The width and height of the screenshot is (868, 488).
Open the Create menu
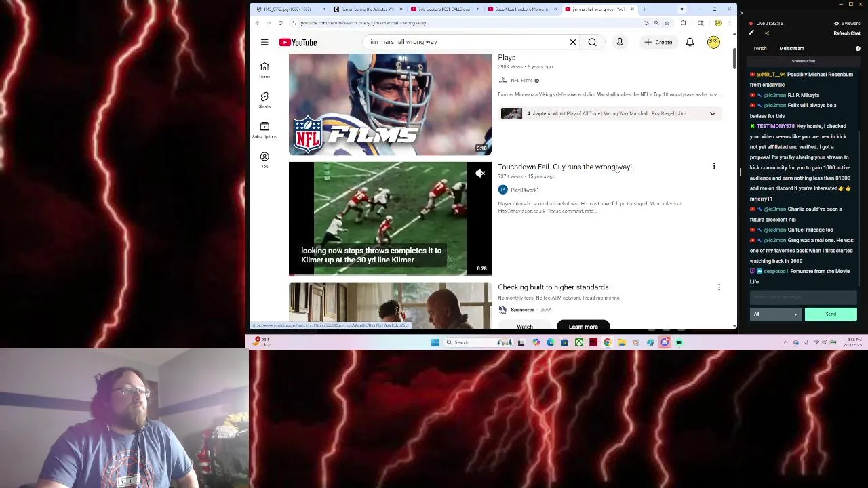pos(658,42)
